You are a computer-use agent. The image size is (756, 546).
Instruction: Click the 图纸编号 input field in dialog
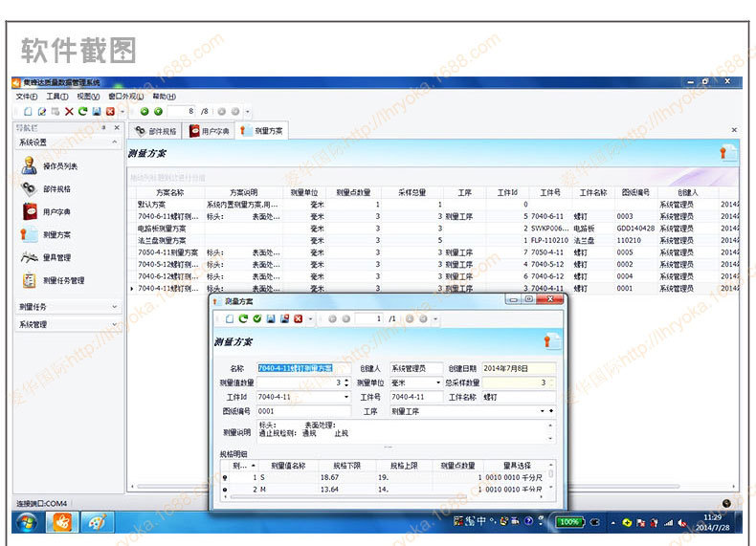(x=302, y=411)
